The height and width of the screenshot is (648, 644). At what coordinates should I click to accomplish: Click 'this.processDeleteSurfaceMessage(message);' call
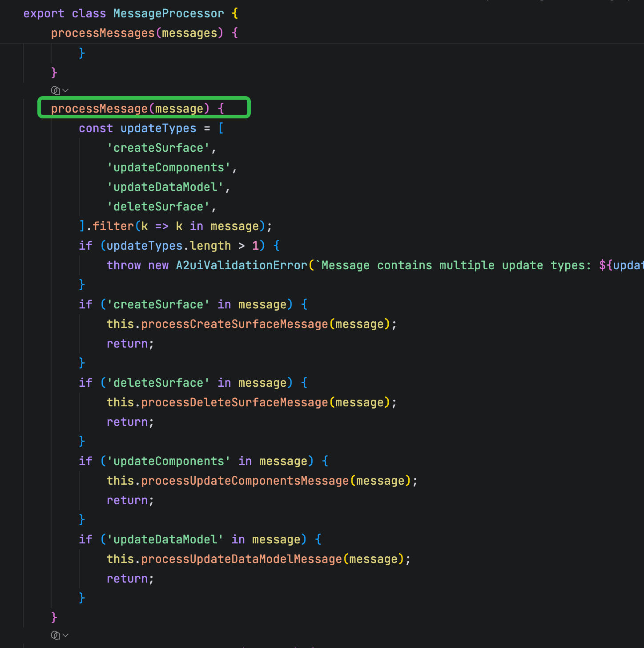click(x=252, y=402)
